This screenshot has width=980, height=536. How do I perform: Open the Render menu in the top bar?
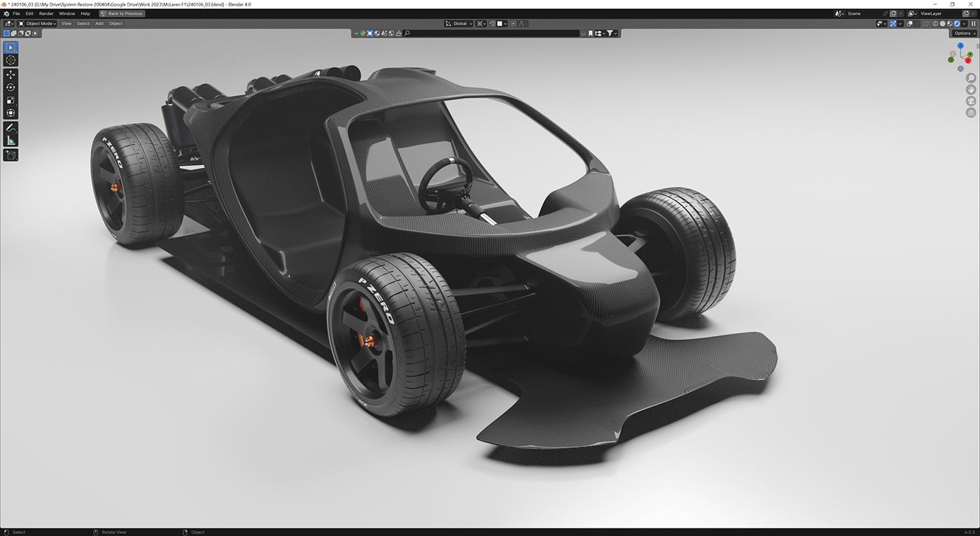coord(45,13)
